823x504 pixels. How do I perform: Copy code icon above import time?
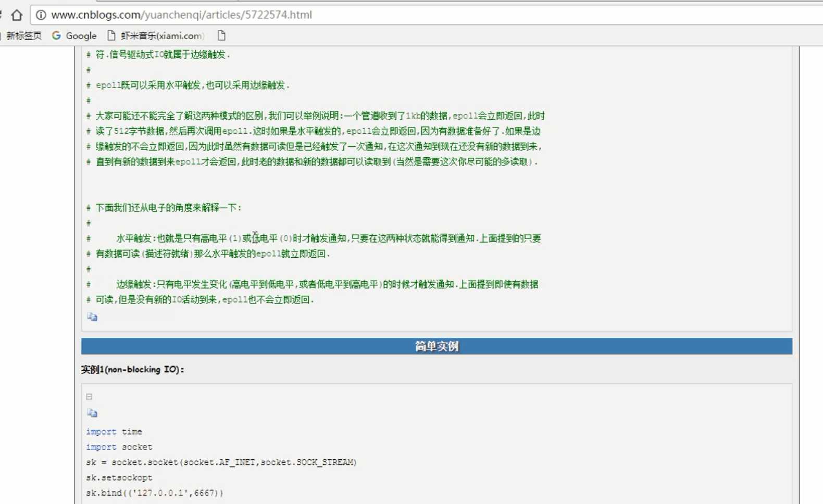[92, 413]
